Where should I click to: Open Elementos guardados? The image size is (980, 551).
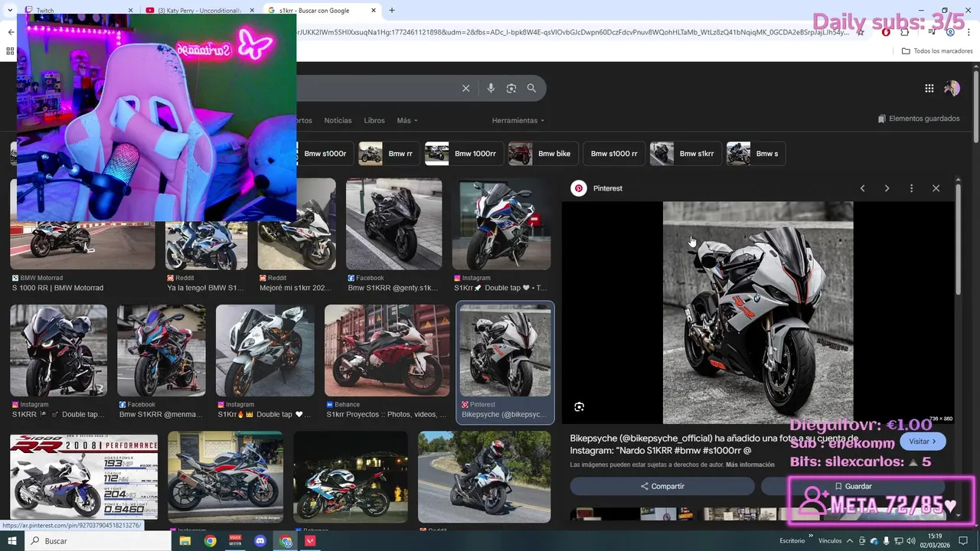(918, 119)
